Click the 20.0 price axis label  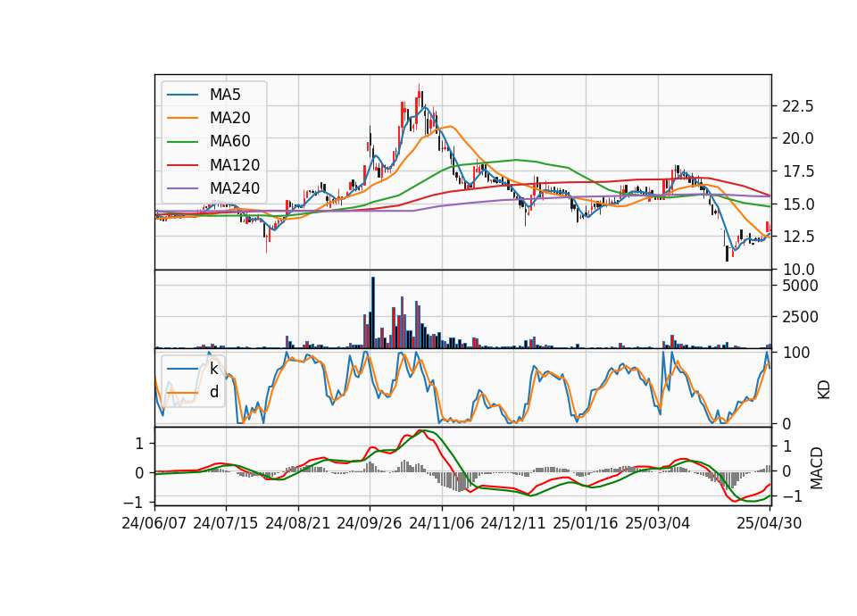[798, 139]
